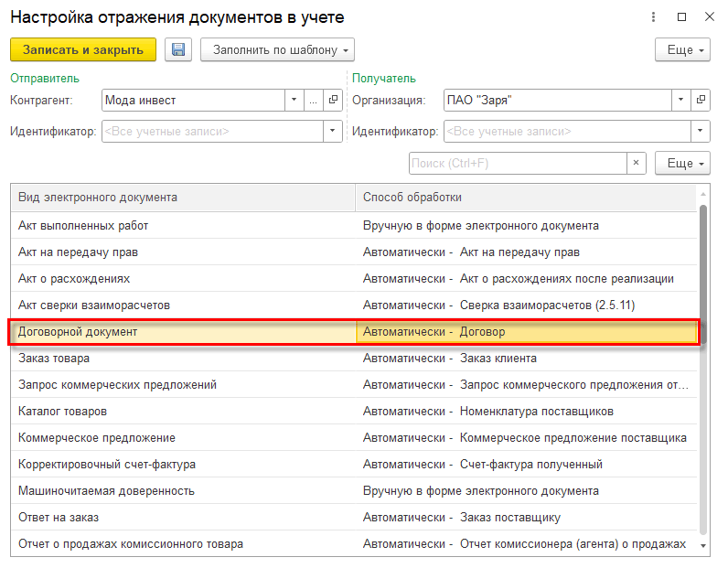Open the sender Идентификатор dropdown
728x568 pixels.
pos(333,132)
